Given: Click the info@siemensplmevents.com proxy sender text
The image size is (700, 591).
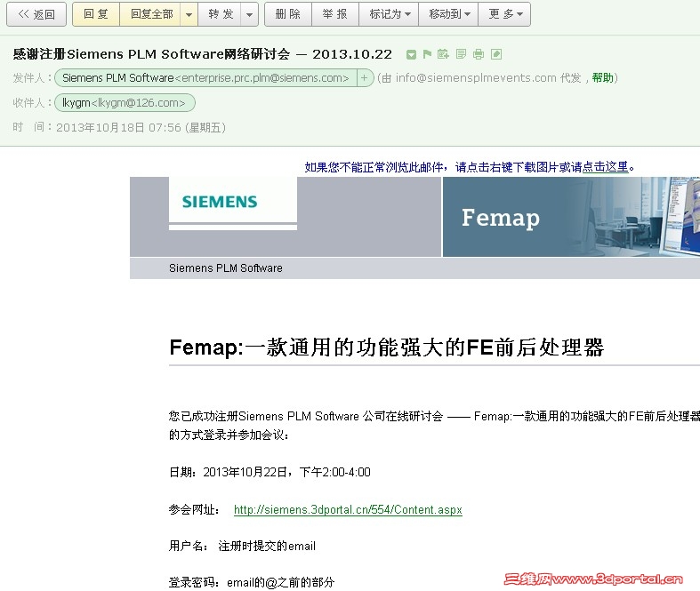Looking at the screenshot, I should [x=476, y=78].
